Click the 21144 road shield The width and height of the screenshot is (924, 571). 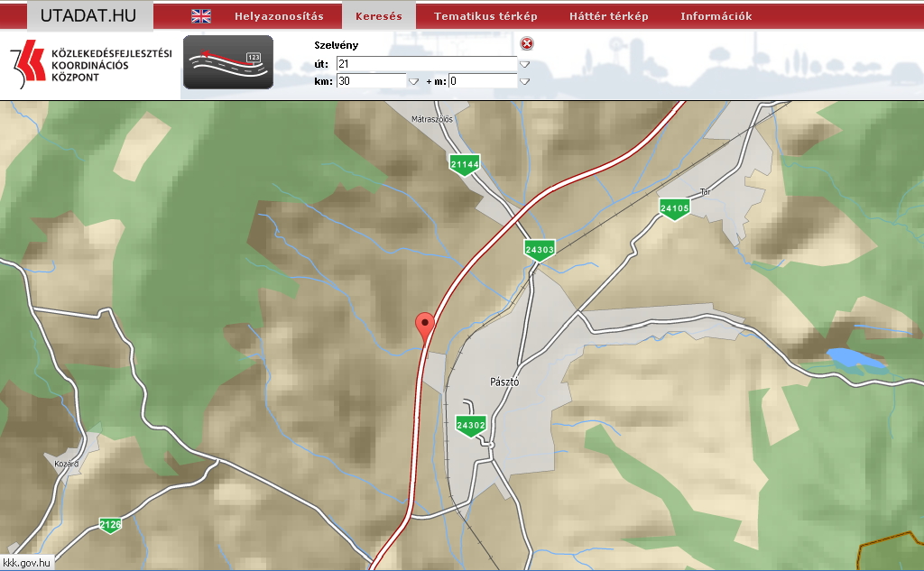click(x=464, y=164)
